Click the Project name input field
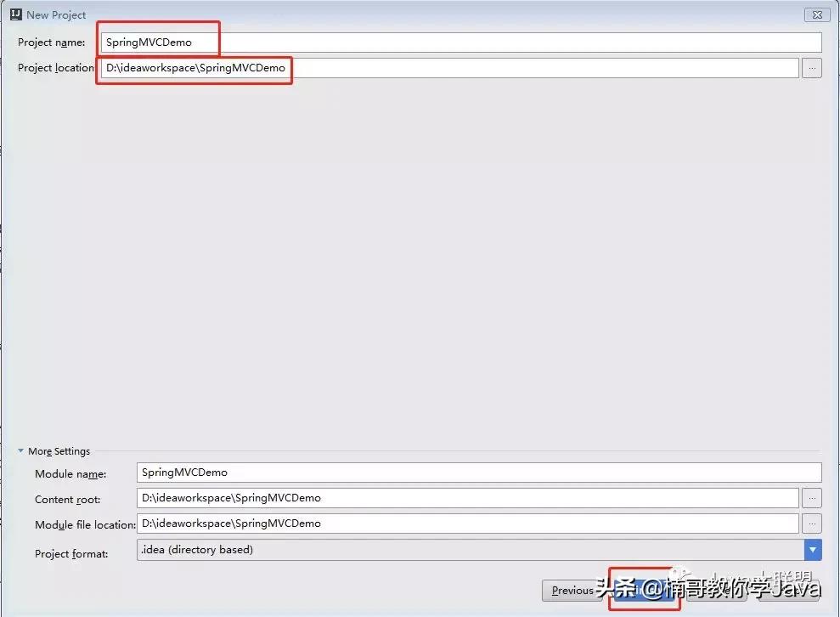The image size is (840, 617). click(340, 42)
